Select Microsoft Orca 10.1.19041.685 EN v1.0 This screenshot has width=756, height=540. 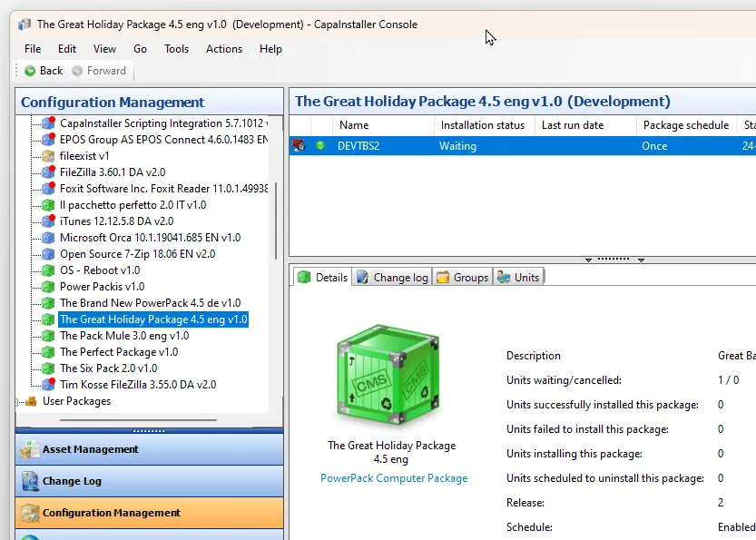click(150, 238)
